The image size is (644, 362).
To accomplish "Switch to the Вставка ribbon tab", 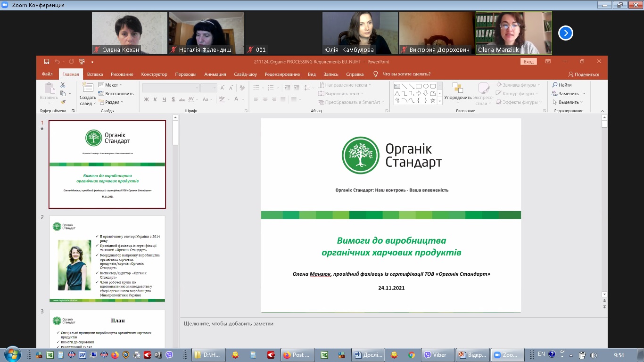I will pos(95,74).
